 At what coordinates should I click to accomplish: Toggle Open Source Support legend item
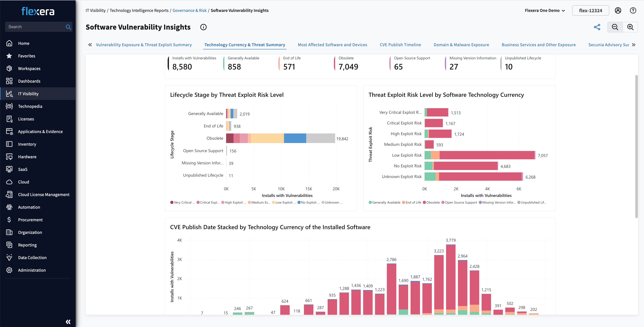click(x=459, y=203)
